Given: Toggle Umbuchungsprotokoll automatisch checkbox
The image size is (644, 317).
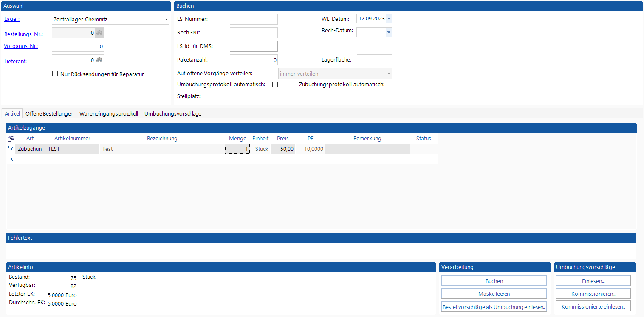Looking at the screenshot, I should click(x=275, y=84).
